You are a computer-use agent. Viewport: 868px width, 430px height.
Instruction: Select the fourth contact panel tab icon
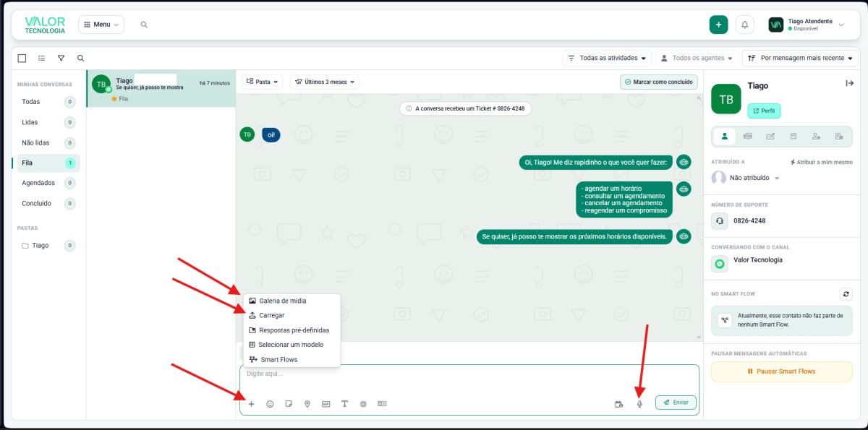793,136
